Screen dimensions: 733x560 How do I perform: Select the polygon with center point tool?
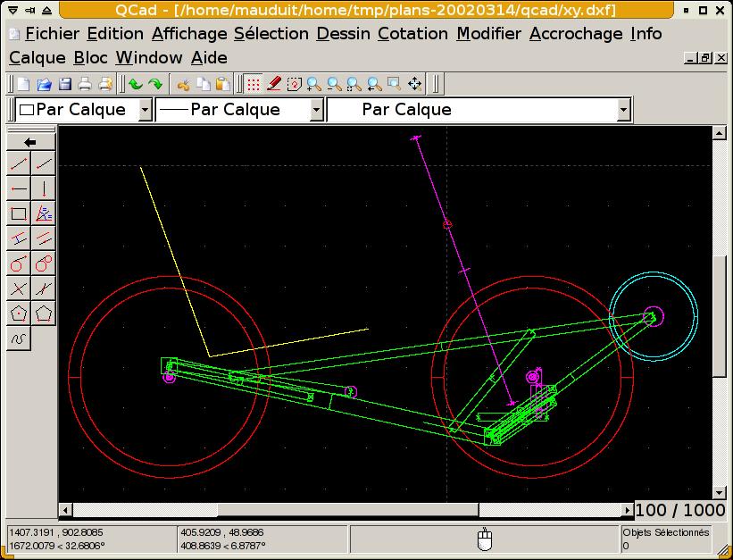pyautogui.click(x=19, y=313)
